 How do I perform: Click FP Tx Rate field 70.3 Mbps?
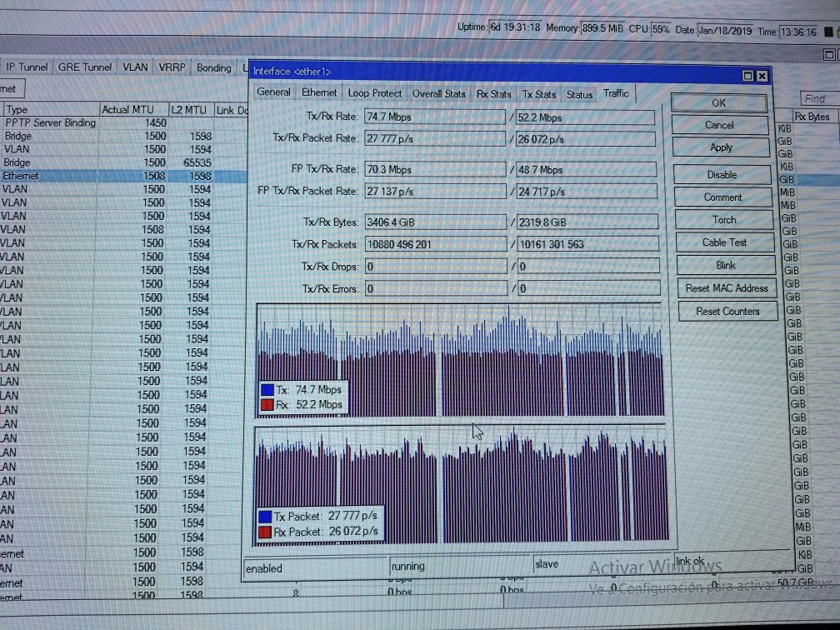point(435,169)
